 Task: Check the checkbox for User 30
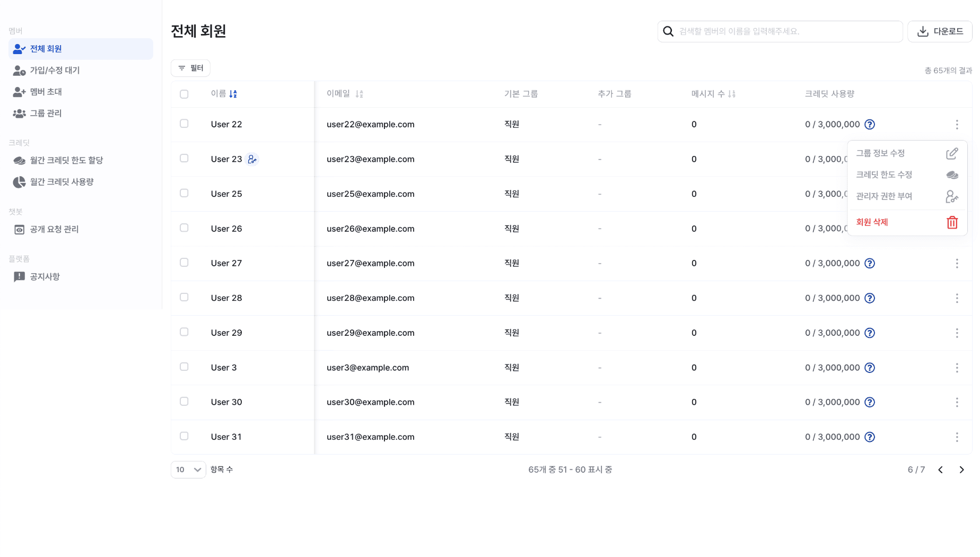[x=184, y=401]
